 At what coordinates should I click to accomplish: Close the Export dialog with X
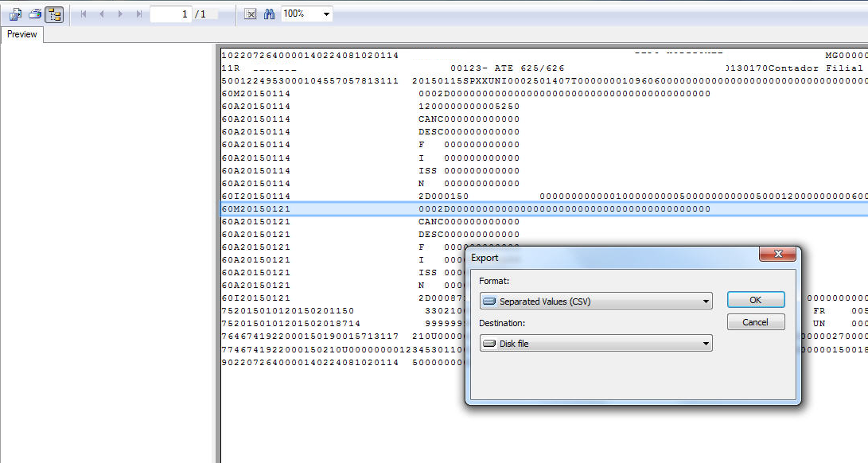tap(777, 257)
